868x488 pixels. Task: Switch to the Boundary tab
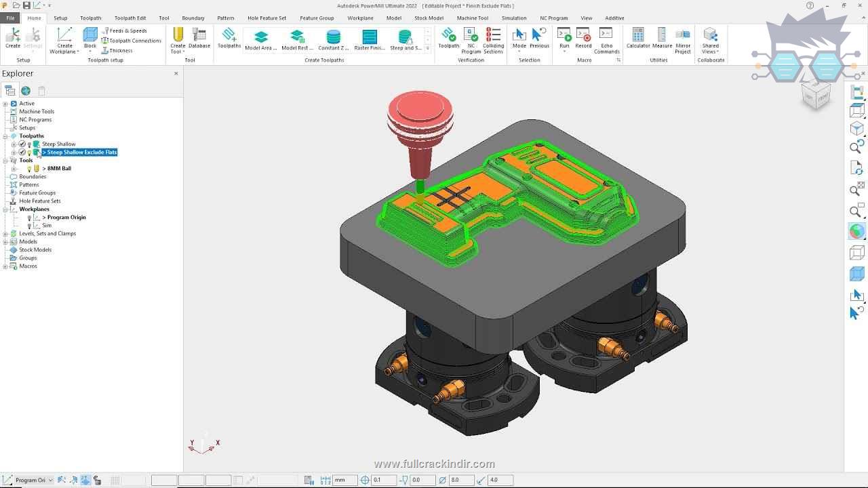[x=193, y=18]
